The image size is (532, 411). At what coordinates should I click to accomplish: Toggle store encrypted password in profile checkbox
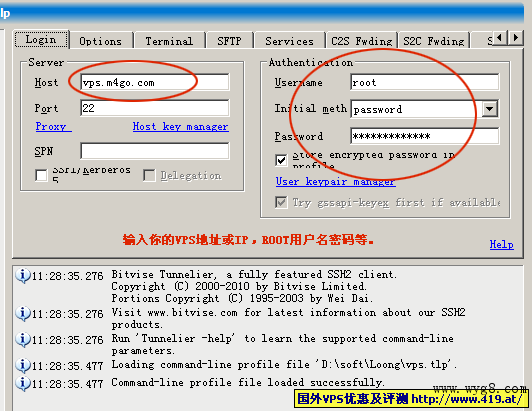click(281, 160)
